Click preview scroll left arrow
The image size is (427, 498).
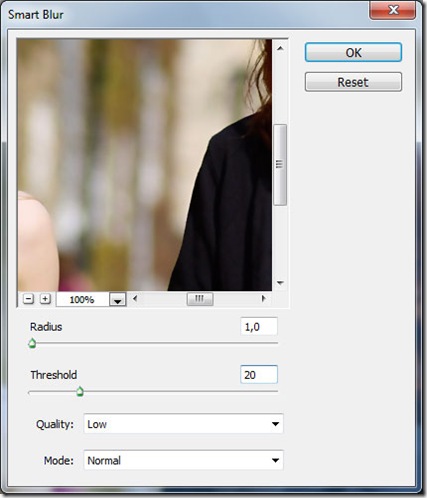135,298
